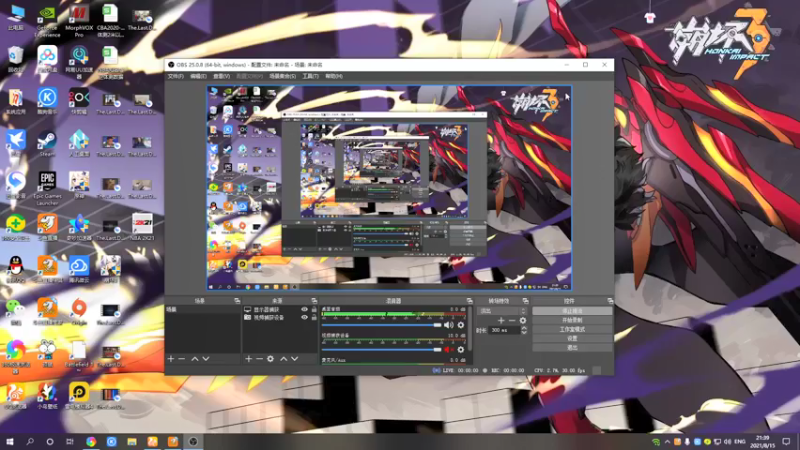Image resolution: width=800 pixels, height=450 pixels.
Task: Open transition properties gear icon
Action: click(x=522, y=320)
